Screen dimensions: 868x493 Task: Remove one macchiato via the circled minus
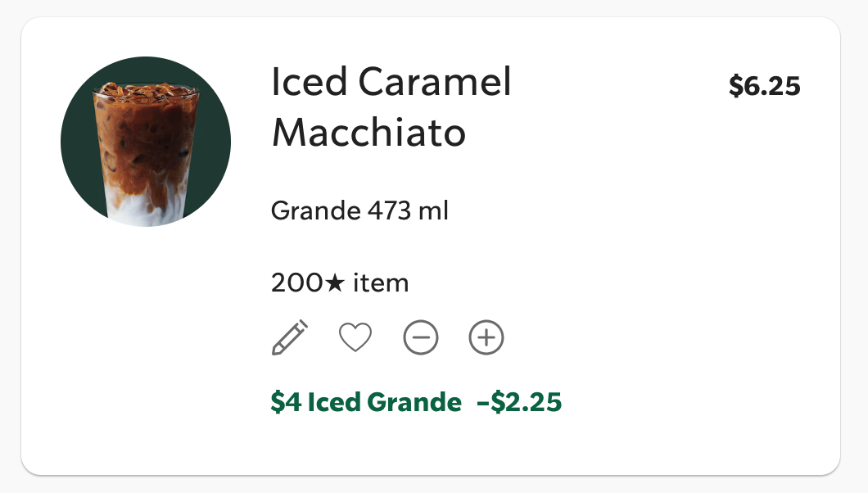point(421,337)
